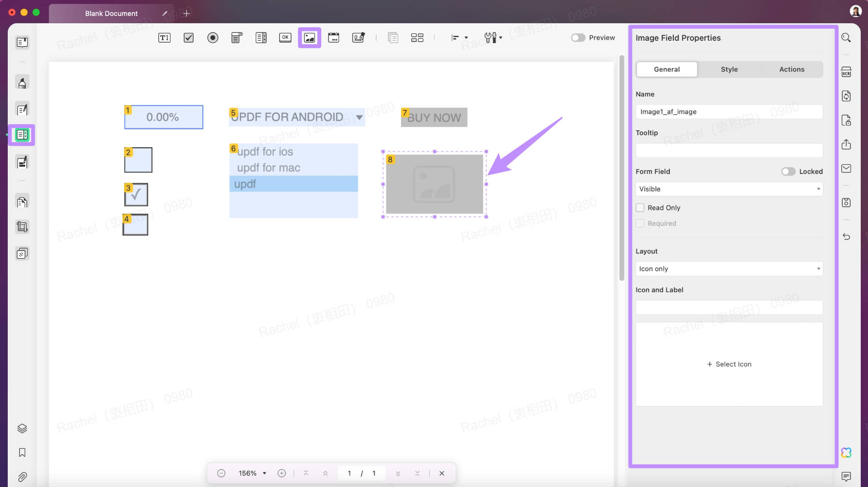Toggle the Locked switch for the form field
Image resolution: width=868 pixels, height=487 pixels.
[x=788, y=171]
